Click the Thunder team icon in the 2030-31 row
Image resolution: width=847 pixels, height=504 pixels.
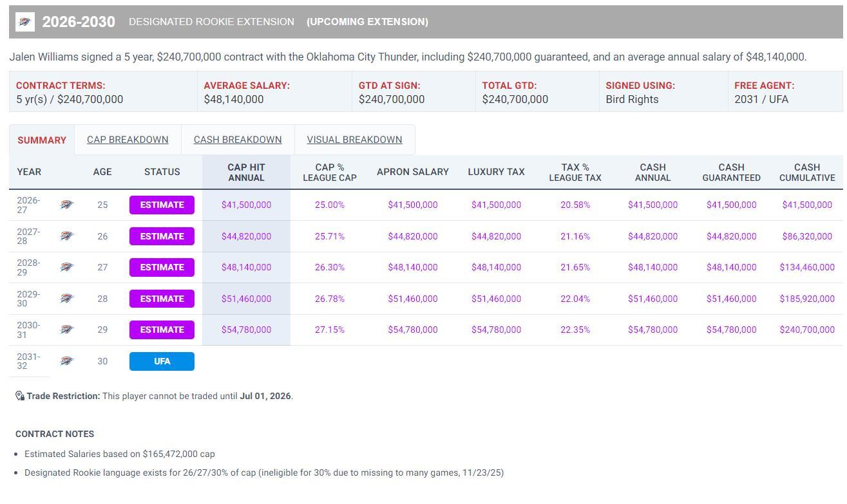coord(67,330)
